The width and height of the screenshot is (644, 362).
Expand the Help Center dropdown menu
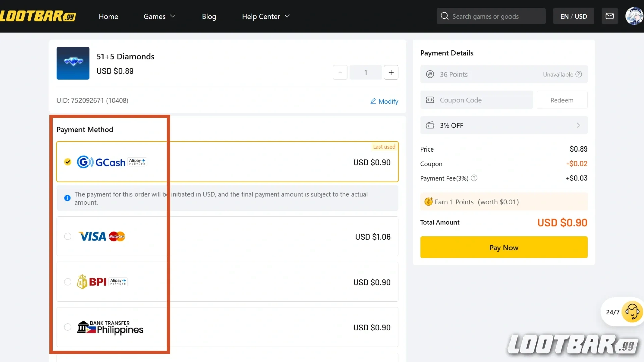coord(266,16)
